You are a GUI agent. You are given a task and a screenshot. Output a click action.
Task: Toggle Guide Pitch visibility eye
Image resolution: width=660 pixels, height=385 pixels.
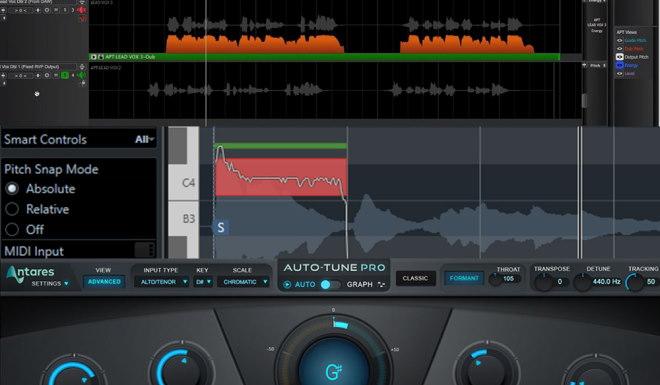(620, 40)
